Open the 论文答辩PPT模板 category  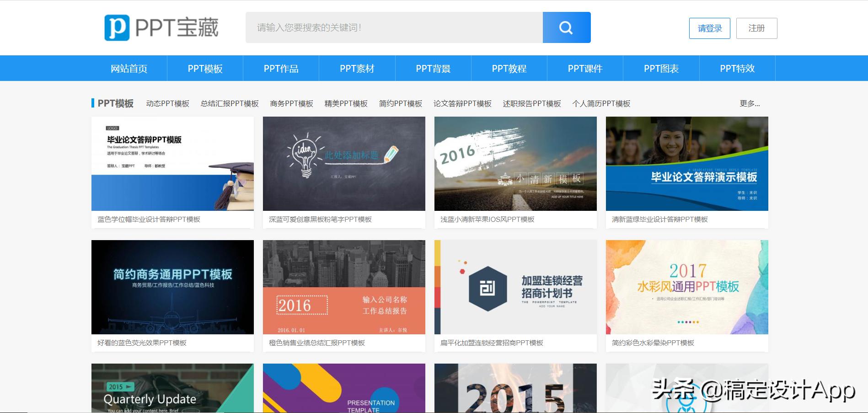point(462,104)
